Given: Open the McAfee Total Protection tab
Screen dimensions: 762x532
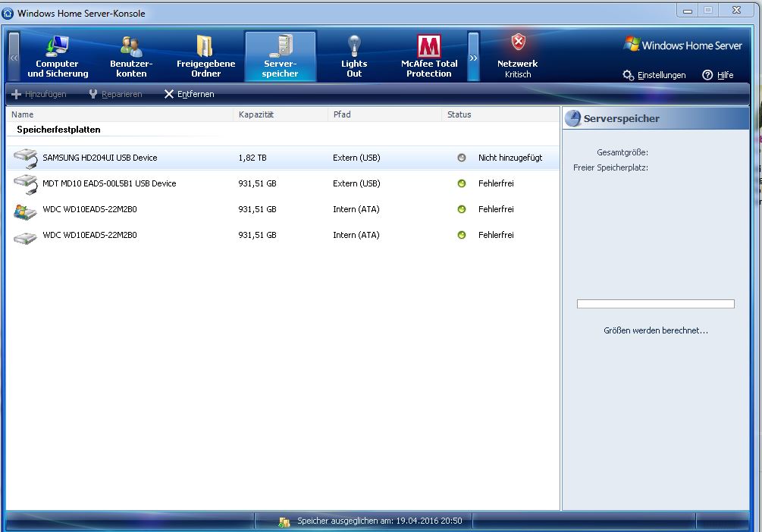Looking at the screenshot, I should click(428, 56).
